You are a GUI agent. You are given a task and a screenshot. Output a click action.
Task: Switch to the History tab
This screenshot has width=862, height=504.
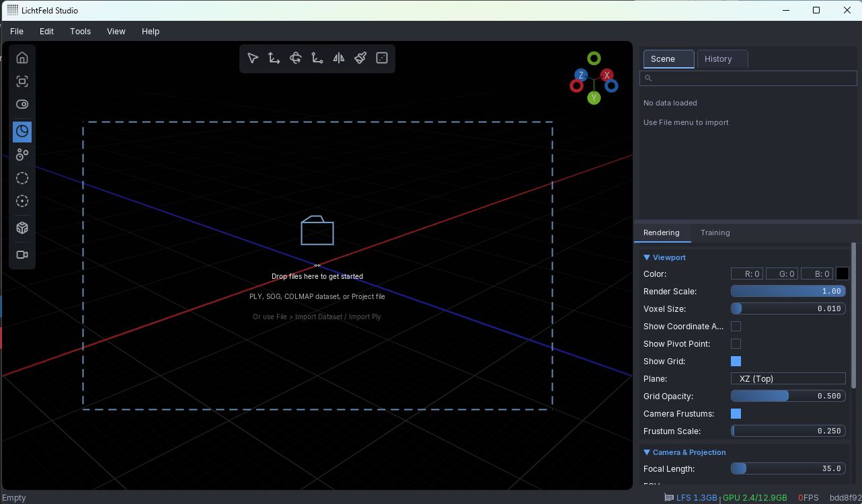pyautogui.click(x=722, y=59)
